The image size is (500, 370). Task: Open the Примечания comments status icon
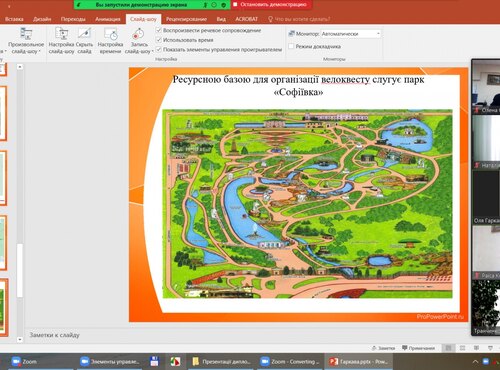(x=418, y=348)
